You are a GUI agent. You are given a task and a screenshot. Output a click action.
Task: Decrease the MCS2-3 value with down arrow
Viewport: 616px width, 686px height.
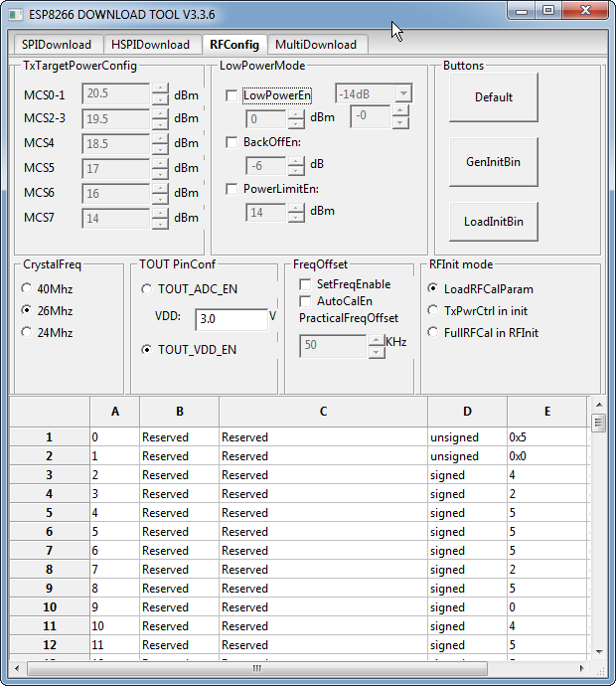pyautogui.click(x=160, y=124)
